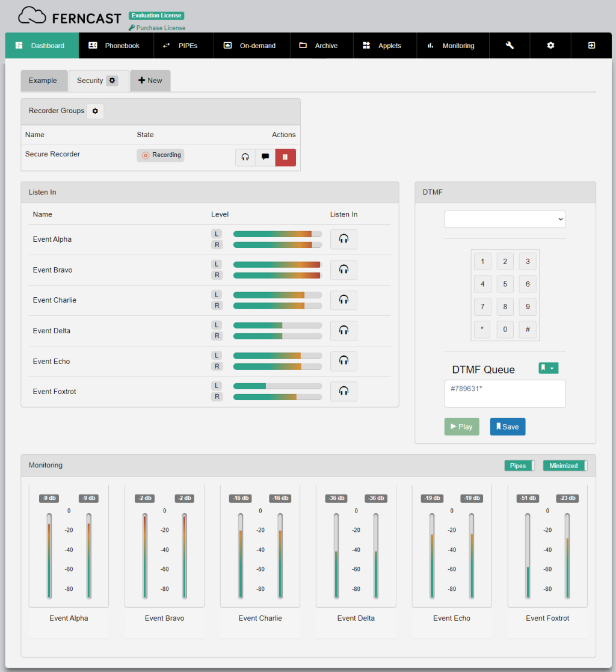Viewport: 616px width, 672px height.
Task: Open settings via navbar gear icon
Action: (x=550, y=46)
